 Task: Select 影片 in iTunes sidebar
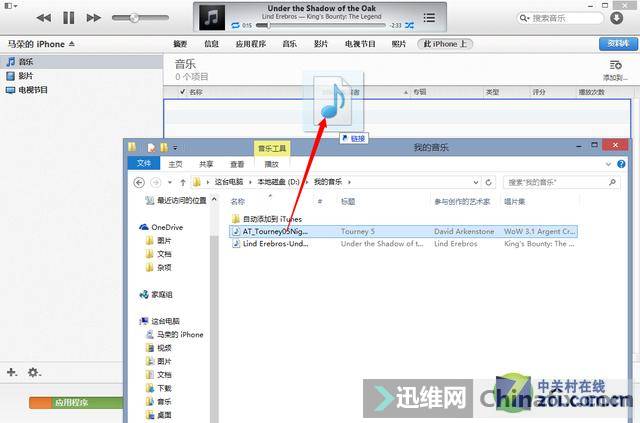(x=26, y=76)
